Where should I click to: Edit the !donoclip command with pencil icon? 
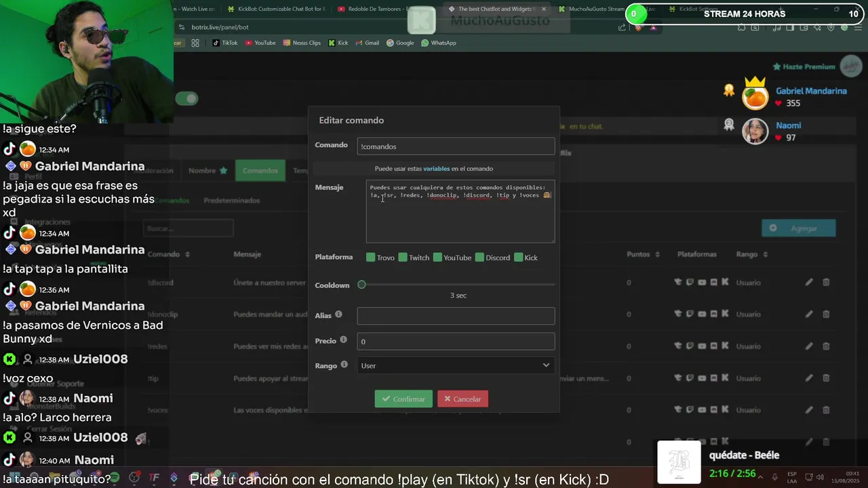coord(809,314)
